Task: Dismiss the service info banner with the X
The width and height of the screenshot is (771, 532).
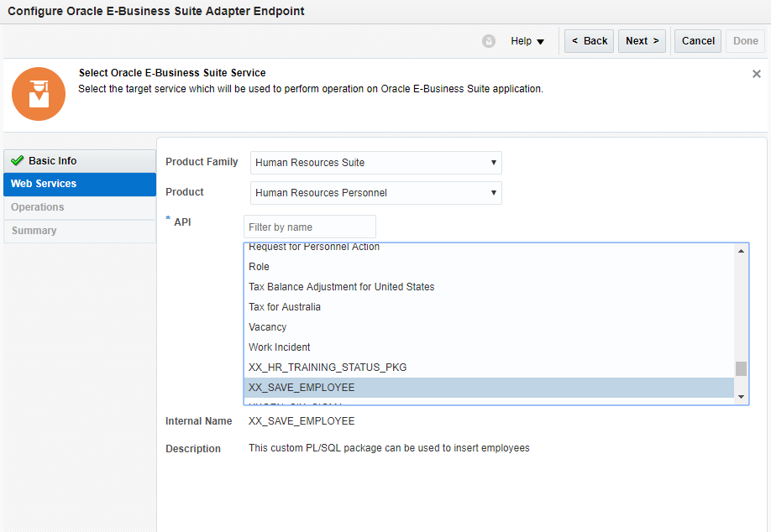Action: tap(757, 74)
